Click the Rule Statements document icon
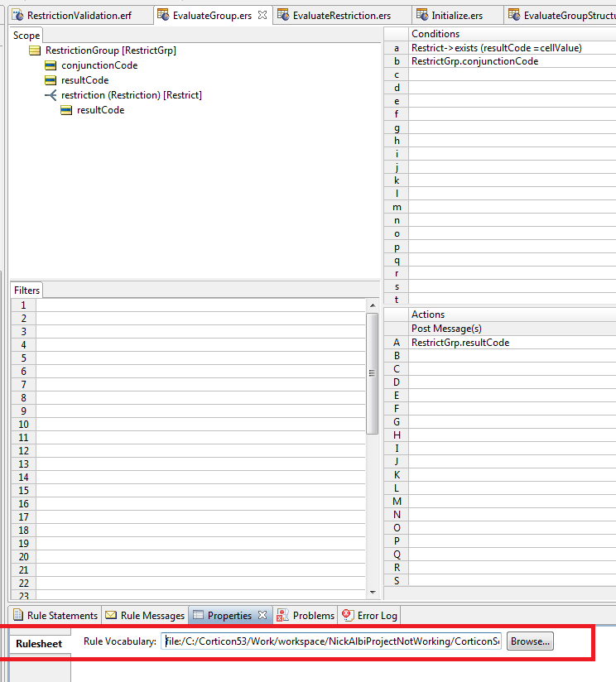This screenshot has height=682, width=616. (x=18, y=615)
